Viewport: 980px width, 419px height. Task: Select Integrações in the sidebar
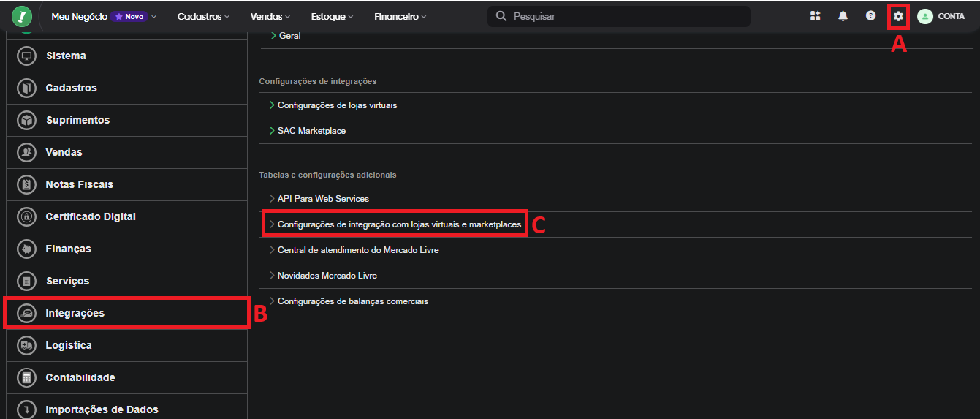click(x=75, y=313)
